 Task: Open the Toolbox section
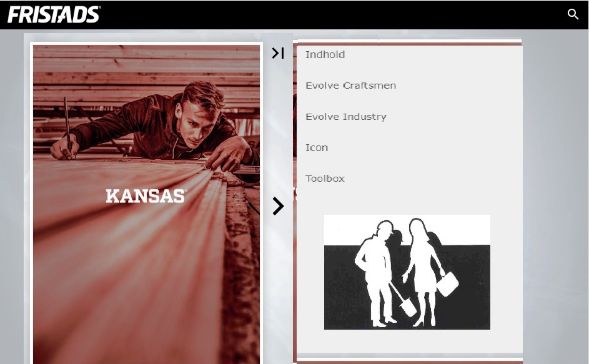pyautogui.click(x=325, y=179)
